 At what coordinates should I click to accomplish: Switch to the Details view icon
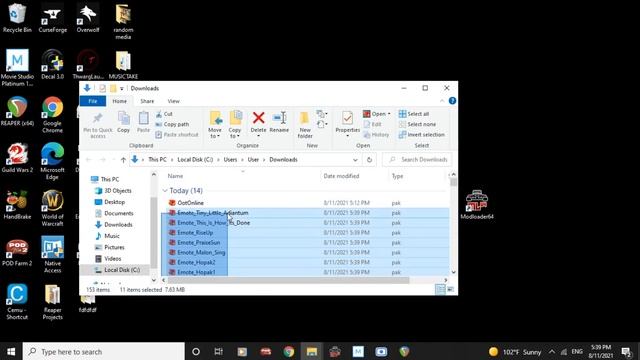point(440,289)
